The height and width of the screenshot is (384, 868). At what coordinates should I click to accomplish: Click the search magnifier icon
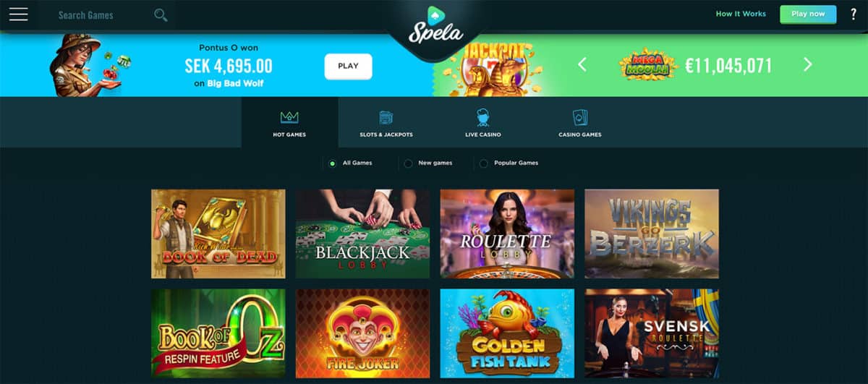pyautogui.click(x=161, y=14)
